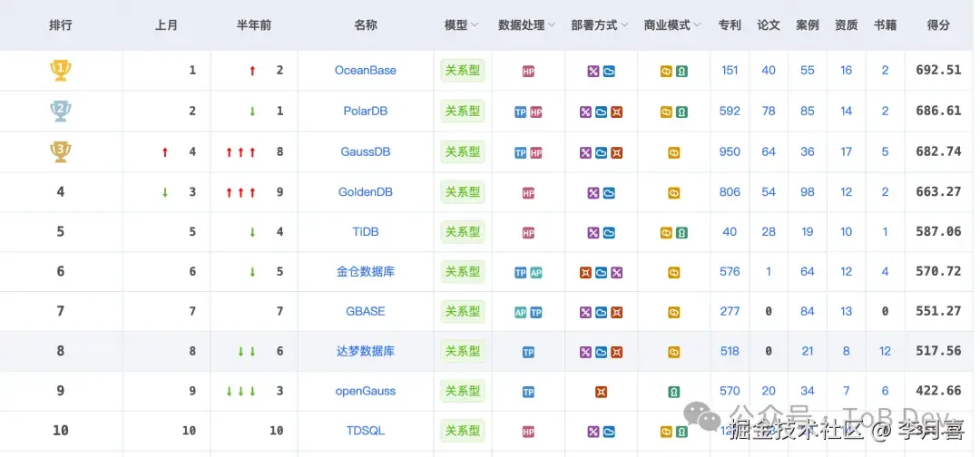Screen dimensions: 980x457
Task: Click openGauss score 422.66
Action: [x=938, y=392]
